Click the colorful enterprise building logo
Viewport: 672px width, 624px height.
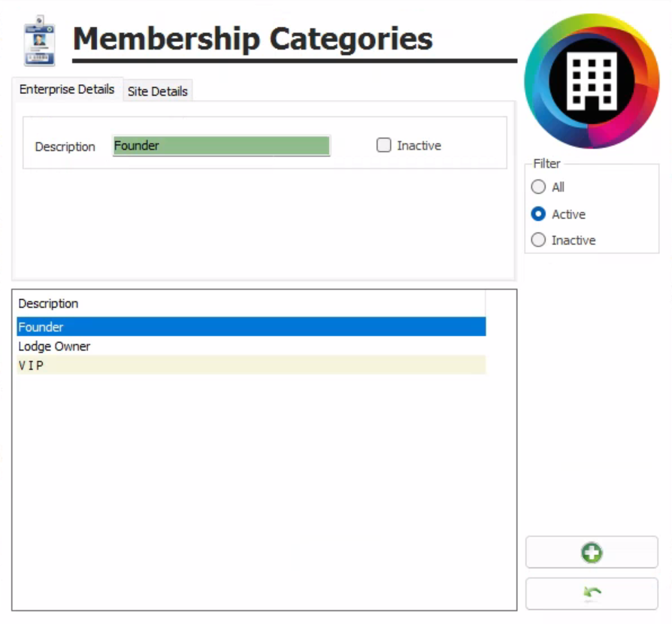tap(592, 81)
